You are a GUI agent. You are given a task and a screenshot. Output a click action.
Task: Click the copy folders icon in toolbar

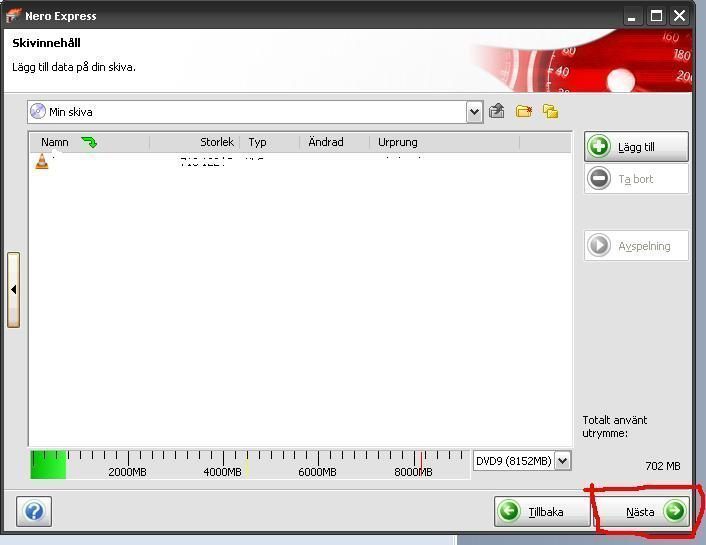550,111
